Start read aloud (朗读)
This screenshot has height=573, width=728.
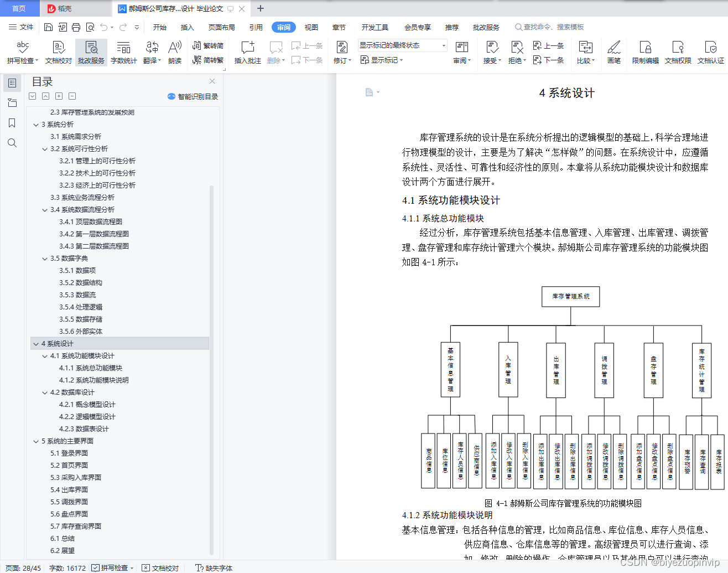tap(175, 53)
